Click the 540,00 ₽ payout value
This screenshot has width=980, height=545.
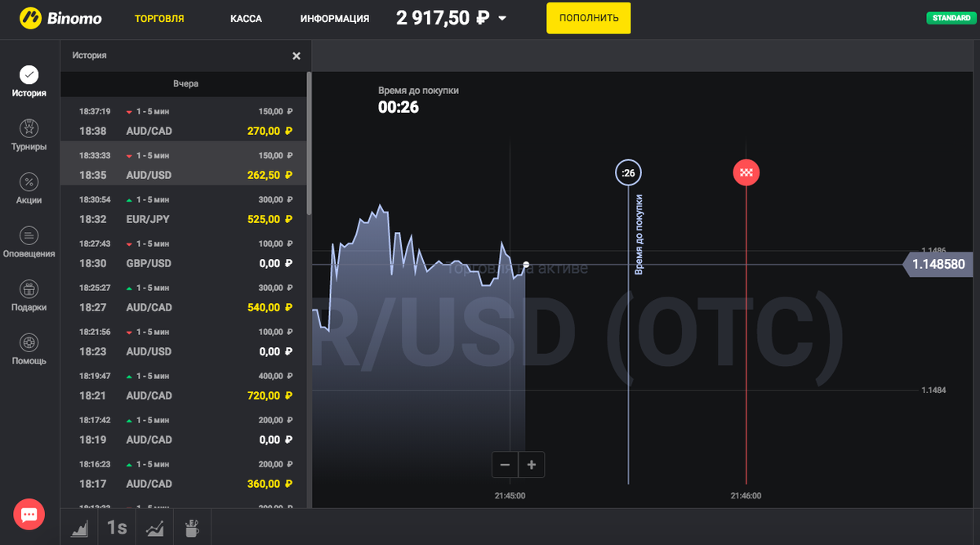[269, 307]
